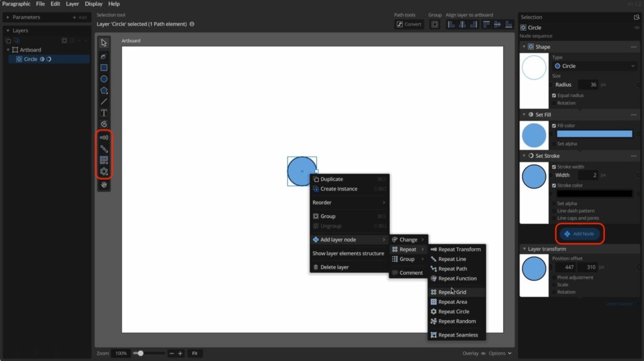Open the shape Type dropdown
This screenshot has height=361, width=644.
tap(594, 66)
